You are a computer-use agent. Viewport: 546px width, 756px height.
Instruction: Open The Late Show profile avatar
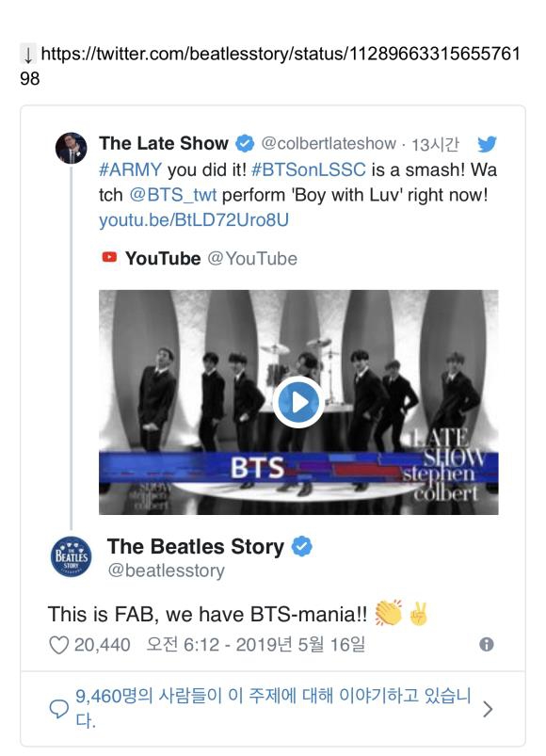tap(72, 148)
